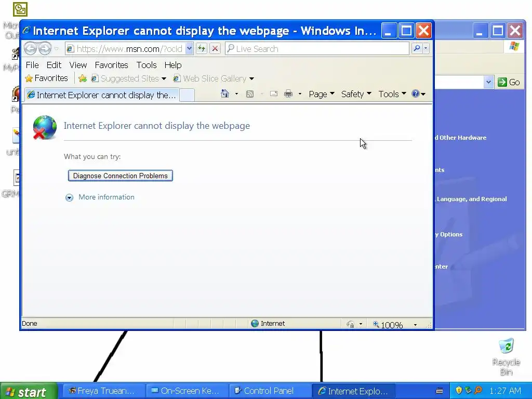Click Windows flag logo in Control Panel

tap(514, 46)
